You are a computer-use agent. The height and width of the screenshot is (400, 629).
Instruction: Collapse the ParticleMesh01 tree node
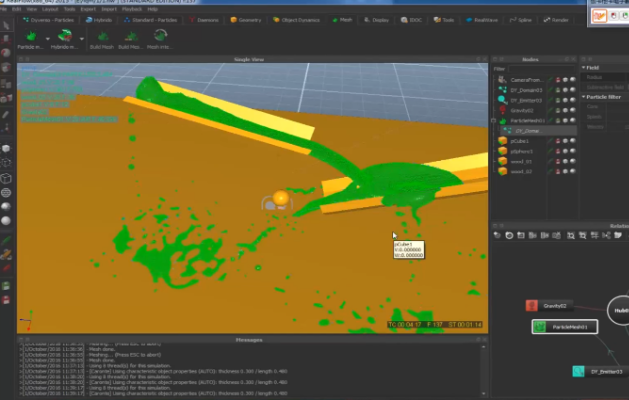494,120
